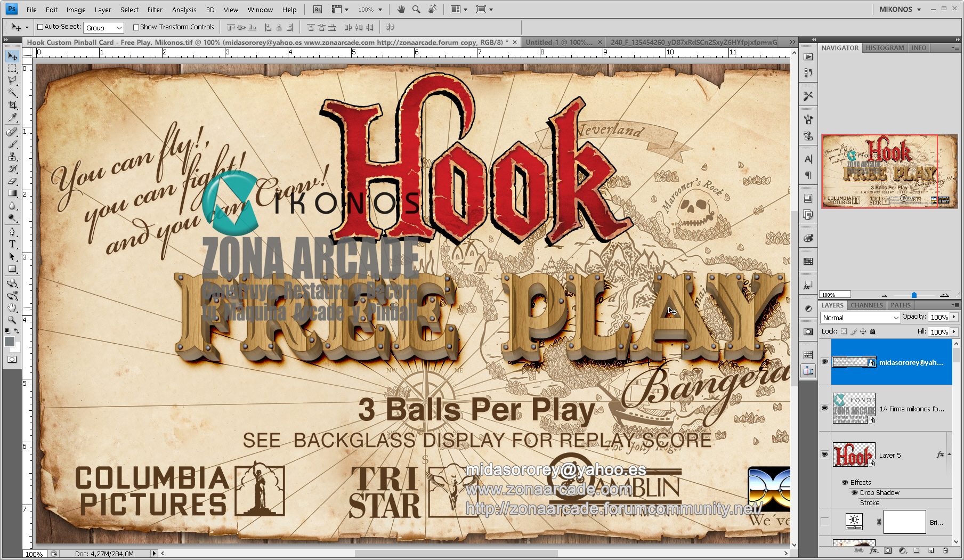The width and height of the screenshot is (964, 560).
Task: Launch Adobe Bridge from the toolbar
Action: (x=317, y=9)
